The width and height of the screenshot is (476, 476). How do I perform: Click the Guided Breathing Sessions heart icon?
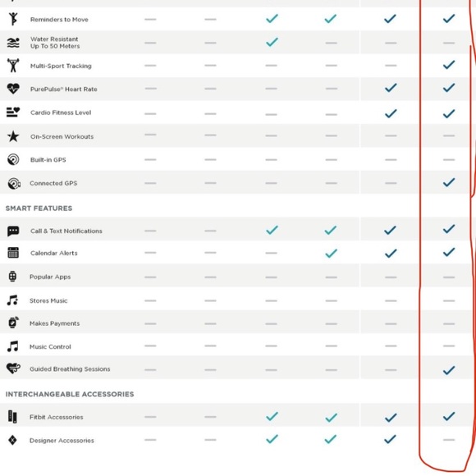[x=13, y=368]
